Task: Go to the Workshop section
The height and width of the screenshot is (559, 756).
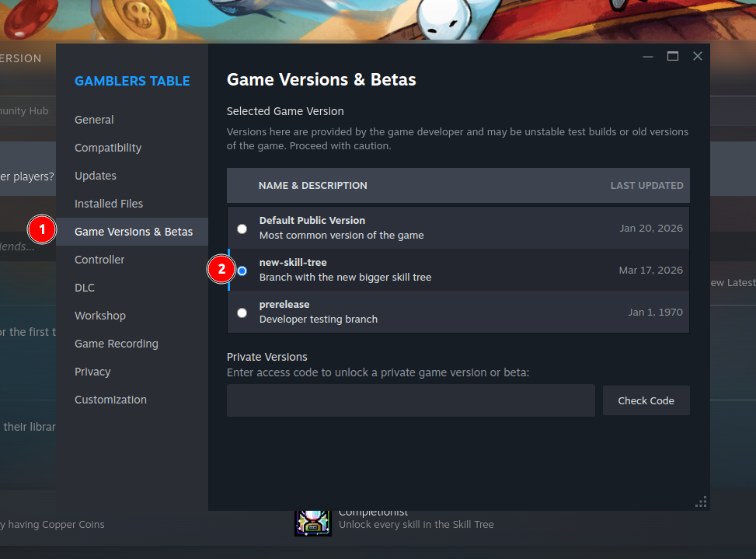Action: pyautogui.click(x=100, y=316)
